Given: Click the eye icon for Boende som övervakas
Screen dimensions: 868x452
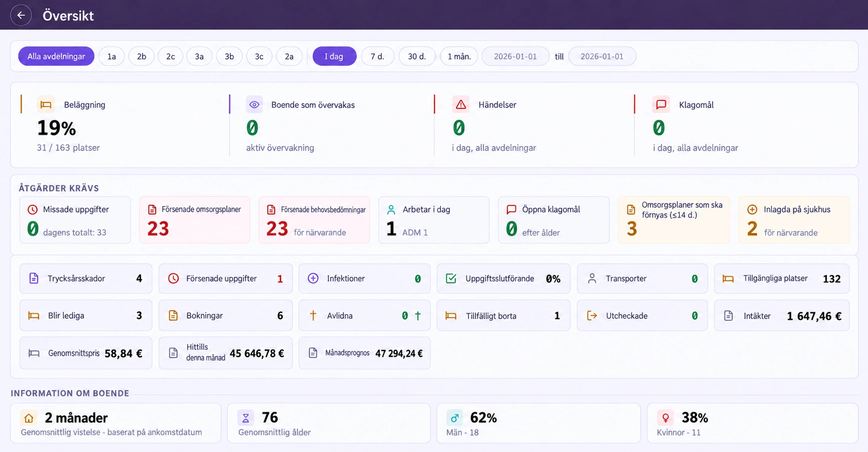Looking at the screenshot, I should [x=254, y=104].
